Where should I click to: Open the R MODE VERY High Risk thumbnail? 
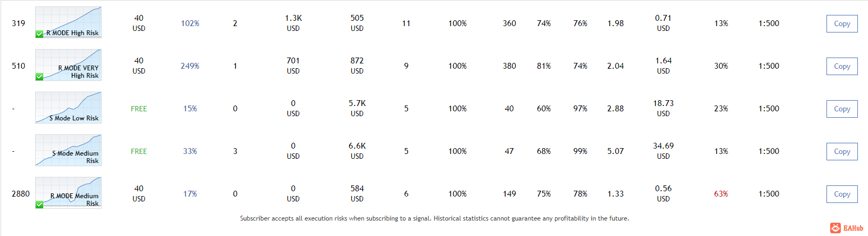pos(68,65)
